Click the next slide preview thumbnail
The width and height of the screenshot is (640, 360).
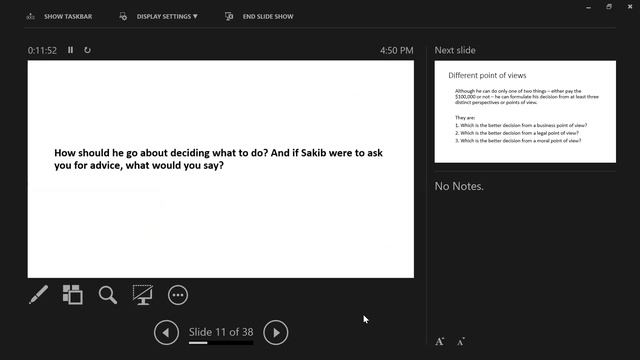(525, 112)
